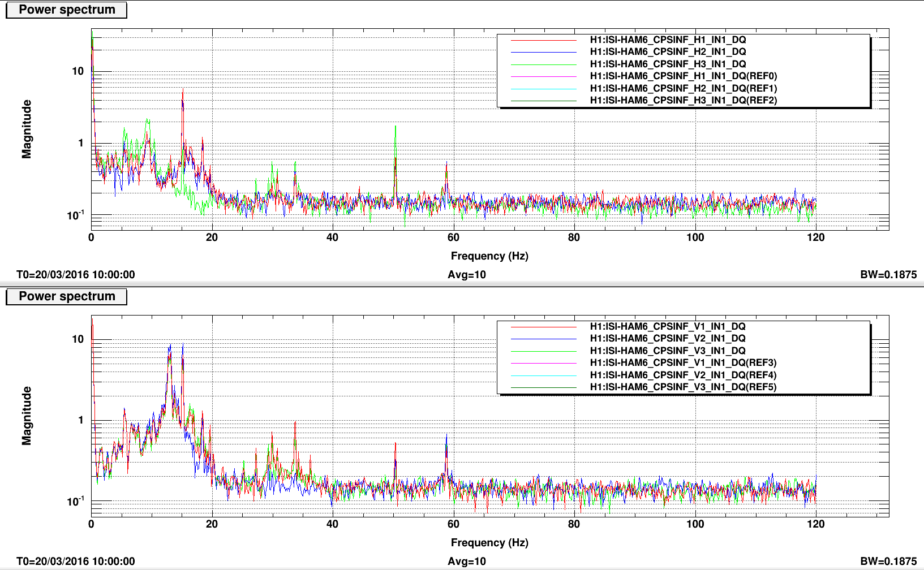Click BW=0.1875 under the bottom plot
This screenshot has height=570, width=924.
coord(888,562)
